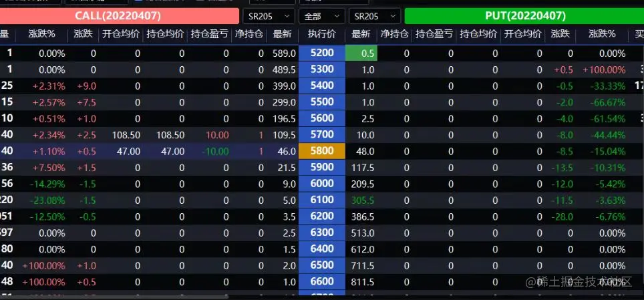Click PUT latest price 48.0
This screenshot has width=644, height=300.
click(x=365, y=151)
